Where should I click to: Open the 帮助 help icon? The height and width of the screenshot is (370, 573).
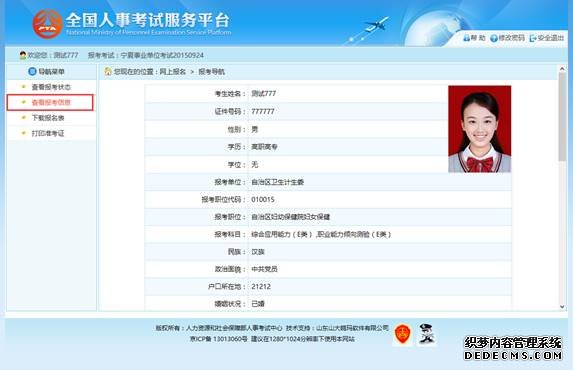(467, 38)
